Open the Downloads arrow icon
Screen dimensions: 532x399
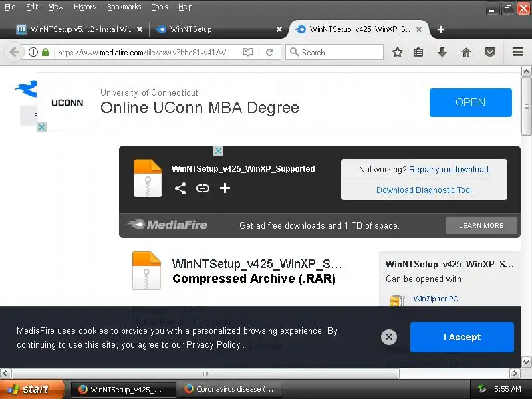(x=442, y=52)
